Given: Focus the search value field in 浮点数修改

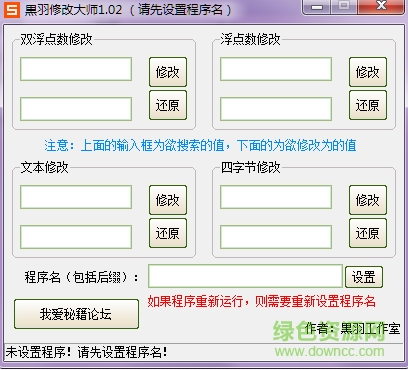Looking at the screenshot, I should click(x=276, y=69).
